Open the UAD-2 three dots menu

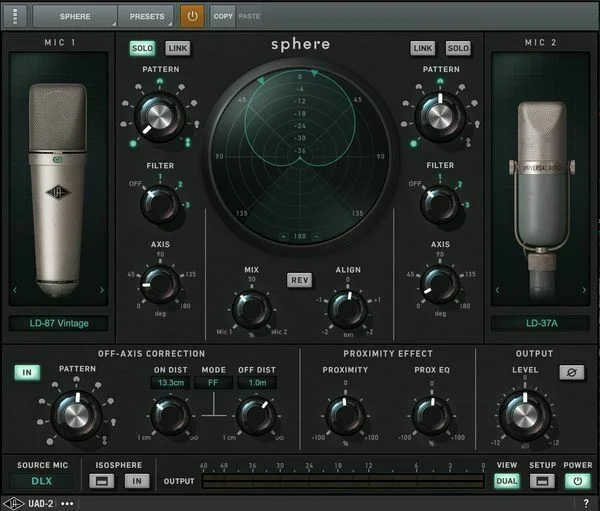coord(67,503)
